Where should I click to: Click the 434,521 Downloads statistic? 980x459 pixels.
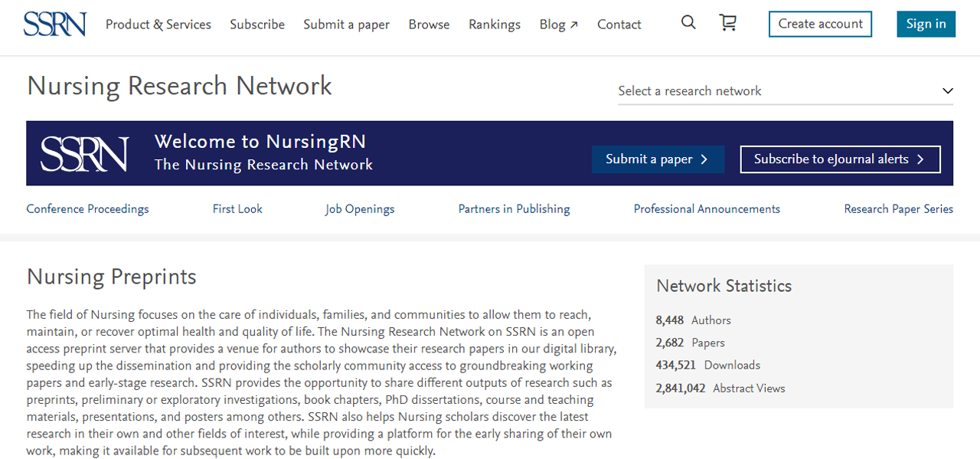(708, 365)
